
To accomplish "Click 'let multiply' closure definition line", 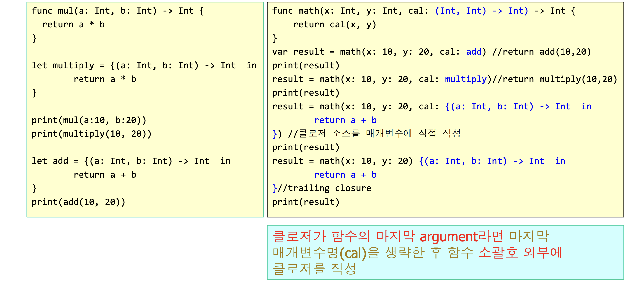I will point(144,66).
